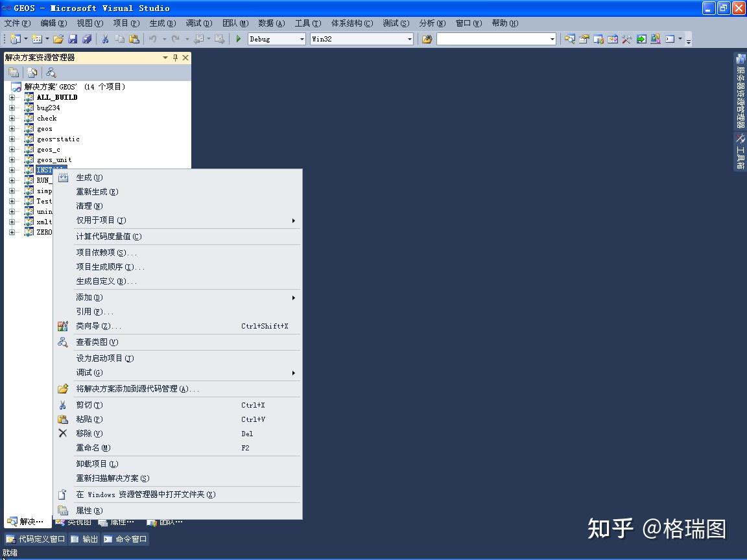This screenshot has height=560, width=747.
Task: Click the Undo toolbar icon
Action: 154,39
